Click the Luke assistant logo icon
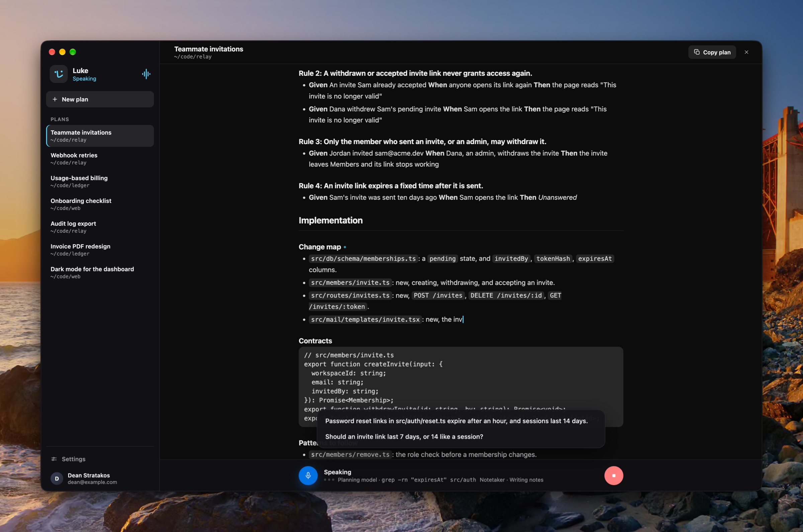This screenshot has height=532, width=803. (x=59, y=74)
